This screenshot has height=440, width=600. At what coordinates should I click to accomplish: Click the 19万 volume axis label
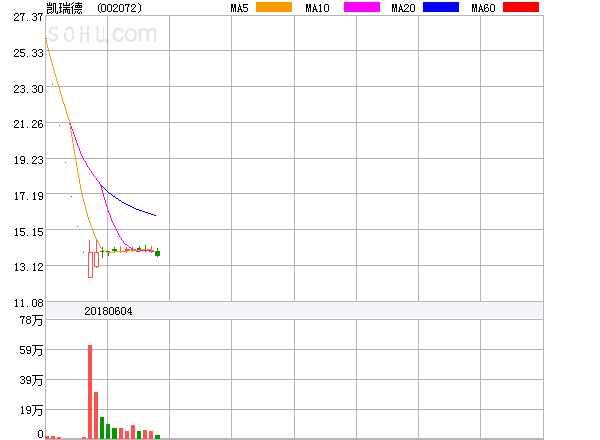click(x=31, y=410)
